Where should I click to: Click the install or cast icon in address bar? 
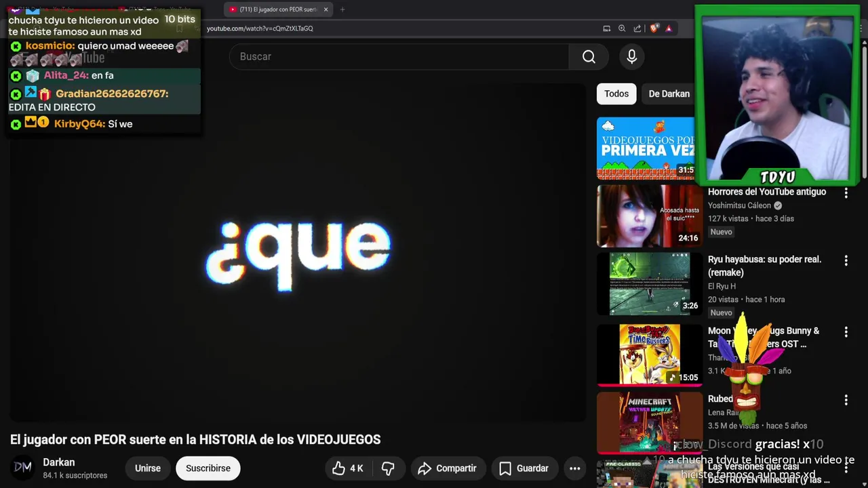(607, 28)
